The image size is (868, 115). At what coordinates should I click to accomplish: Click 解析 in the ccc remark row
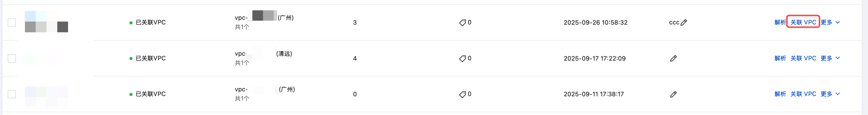coord(780,23)
